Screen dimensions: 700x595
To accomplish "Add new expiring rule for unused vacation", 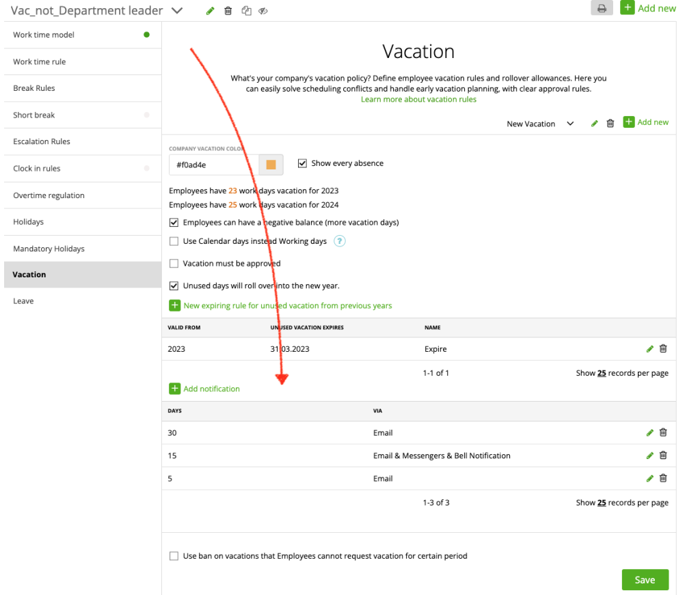I will 280,305.
